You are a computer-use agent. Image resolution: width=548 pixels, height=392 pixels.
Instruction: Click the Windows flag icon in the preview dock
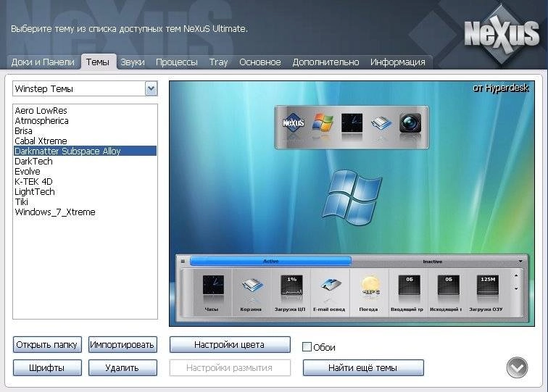323,122
